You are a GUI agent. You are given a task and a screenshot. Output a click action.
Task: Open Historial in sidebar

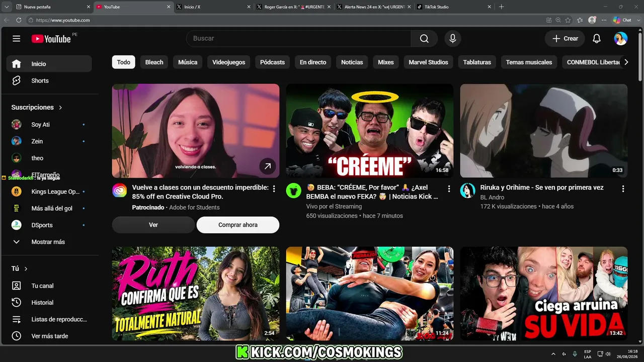click(x=49, y=303)
